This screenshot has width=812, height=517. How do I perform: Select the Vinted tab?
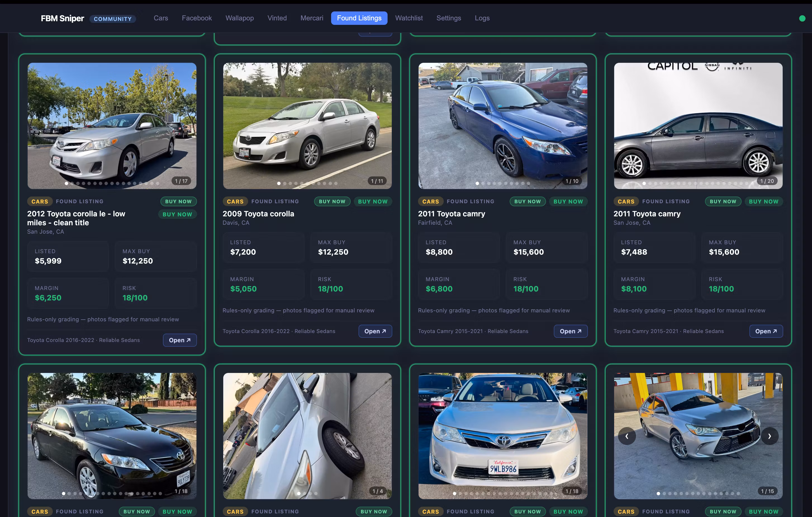click(277, 18)
